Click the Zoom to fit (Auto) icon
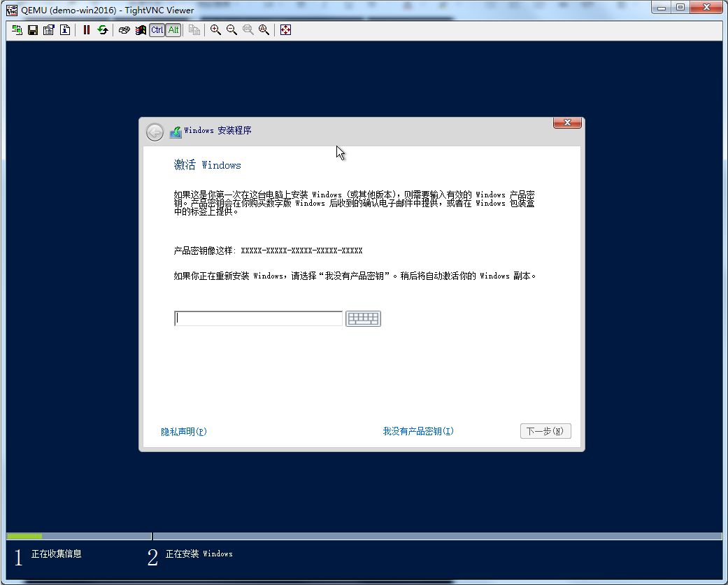The height and width of the screenshot is (585, 728). tap(264, 30)
